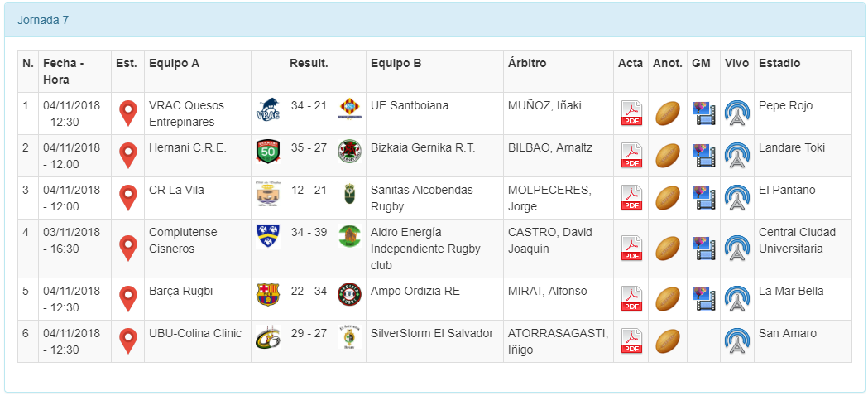Open the PDF acta for UBU-Colina Clinic match
The image size is (868, 396).
point(631,341)
